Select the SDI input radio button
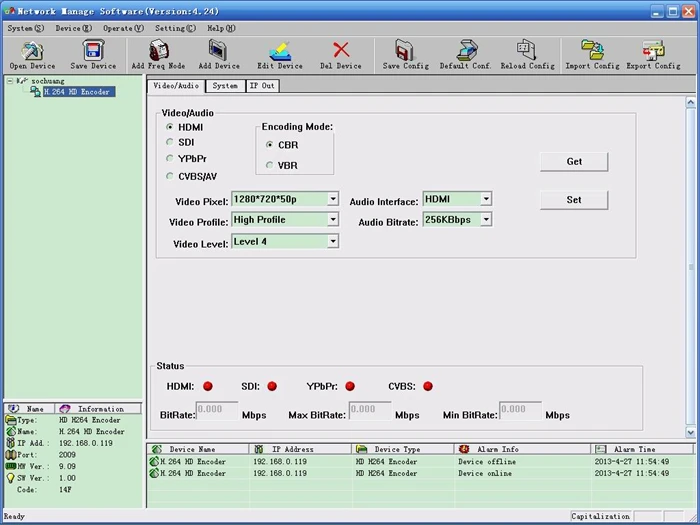The image size is (700, 525). pyautogui.click(x=170, y=143)
